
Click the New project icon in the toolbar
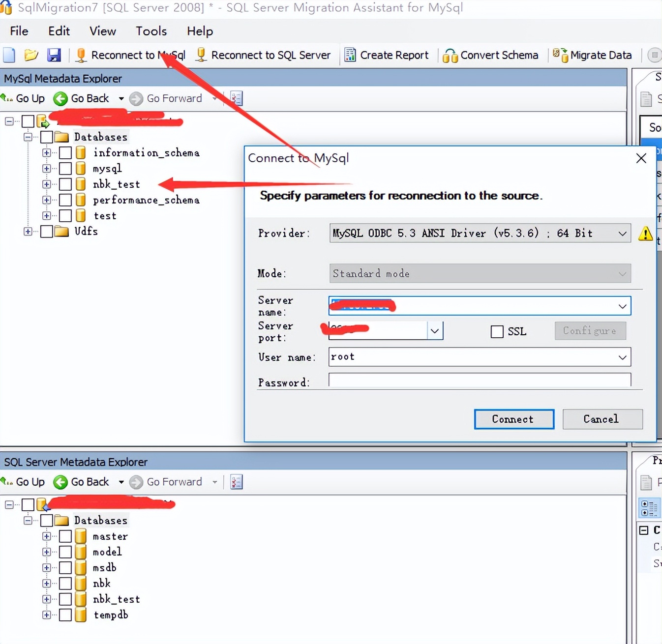click(x=9, y=55)
